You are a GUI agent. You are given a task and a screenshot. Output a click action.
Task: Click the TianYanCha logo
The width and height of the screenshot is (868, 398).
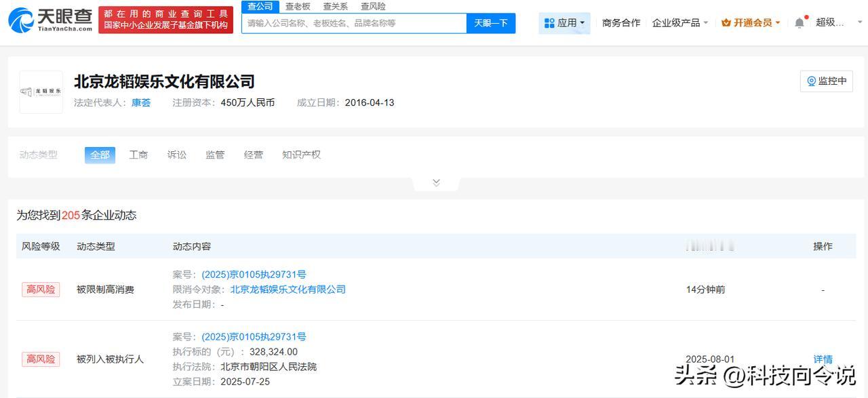(x=50, y=20)
